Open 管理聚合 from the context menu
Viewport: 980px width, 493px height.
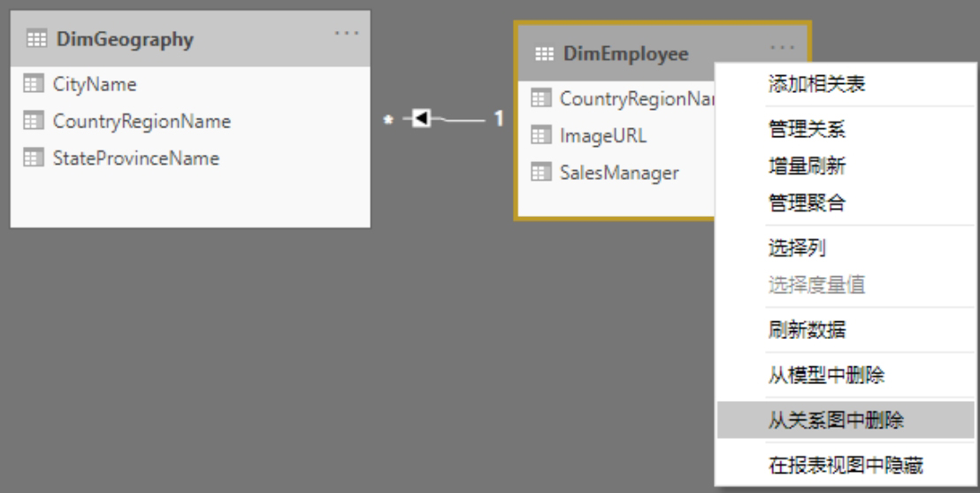(x=807, y=203)
